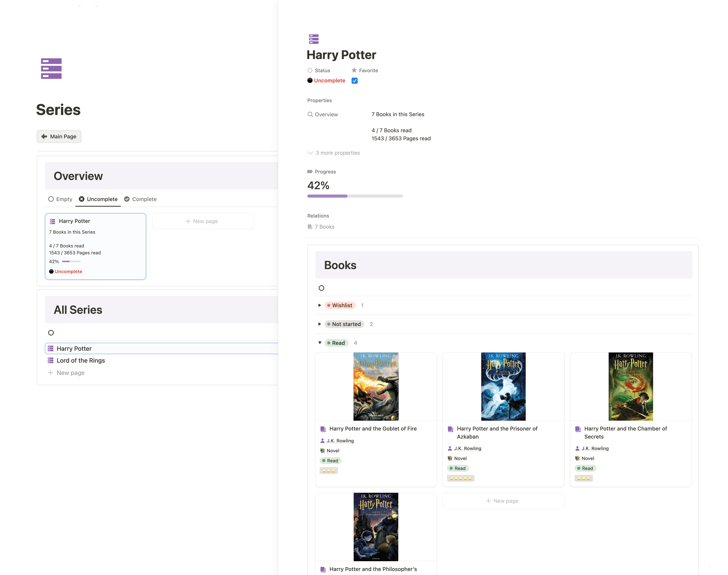Switch to the Complete tab

click(140, 199)
